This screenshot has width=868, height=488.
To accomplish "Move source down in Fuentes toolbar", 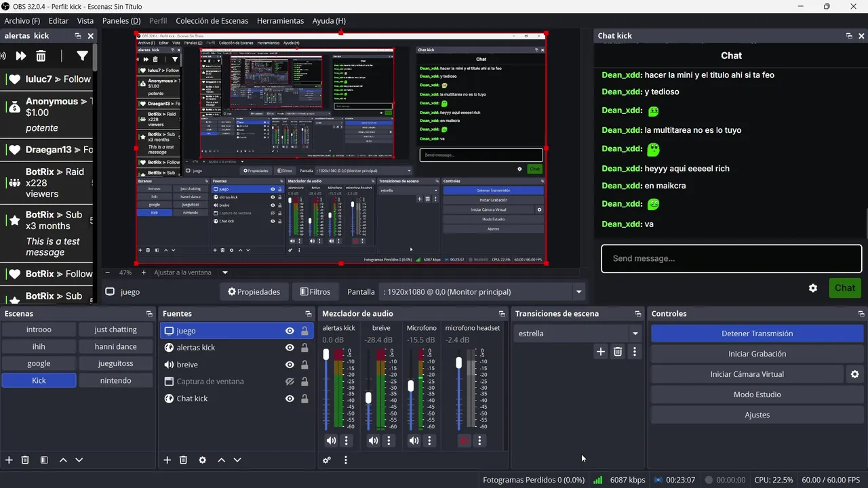I will 237,460.
